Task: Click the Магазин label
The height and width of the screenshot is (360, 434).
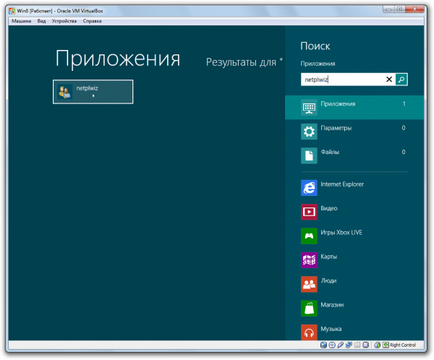Action: click(x=332, y=305)
